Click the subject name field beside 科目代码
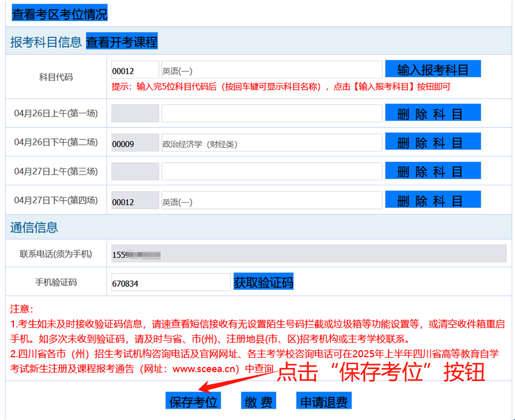 (x=271, y=70)
